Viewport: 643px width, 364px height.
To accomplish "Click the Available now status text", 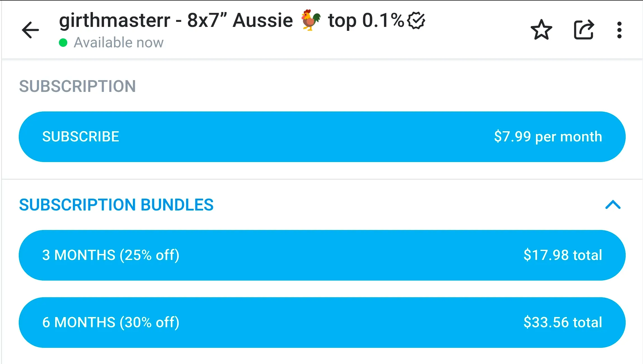I will 118,43.
